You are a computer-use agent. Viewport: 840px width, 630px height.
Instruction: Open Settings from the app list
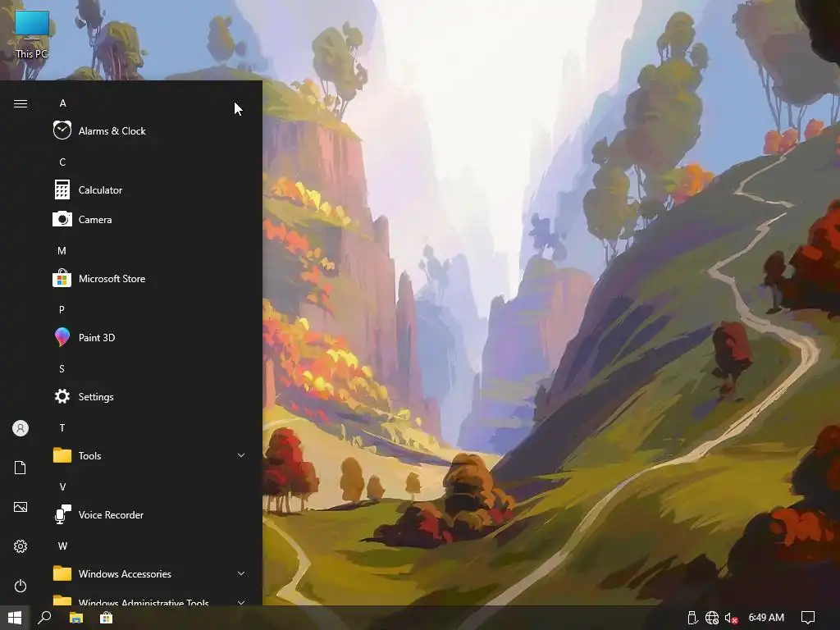click(x=149, y=396)
